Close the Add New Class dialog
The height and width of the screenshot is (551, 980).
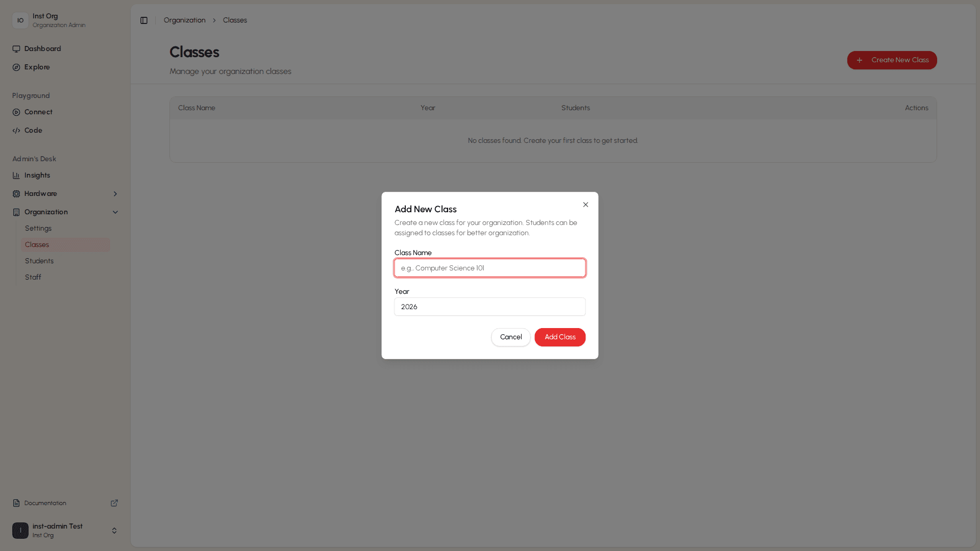[585, 205]
